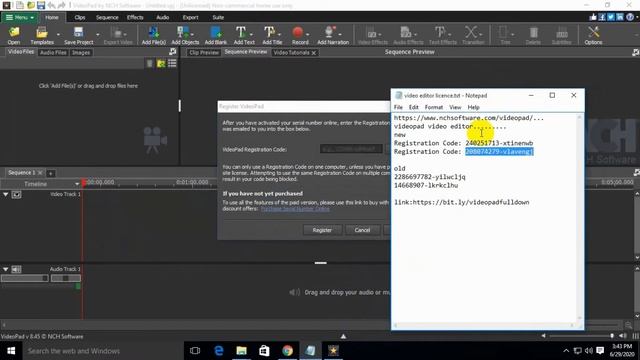Expand the Record dropdown arrow
Screen dimensions: 640x360
pyautogui.click(x=307, y=35)
